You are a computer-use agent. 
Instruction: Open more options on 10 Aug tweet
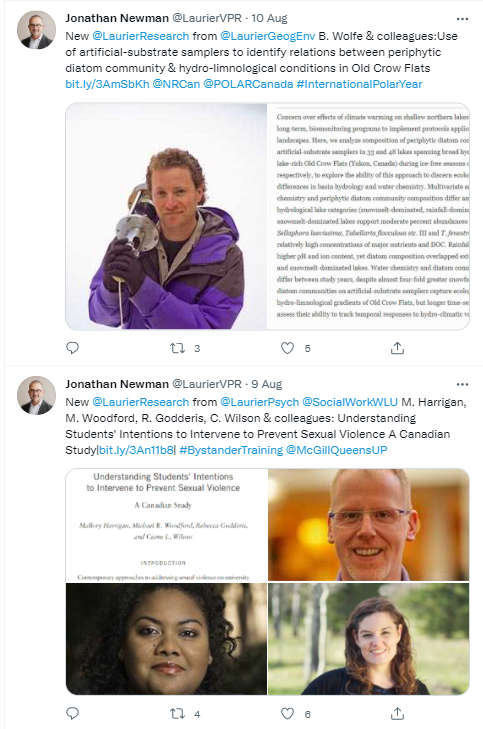(x=462, y=19)
